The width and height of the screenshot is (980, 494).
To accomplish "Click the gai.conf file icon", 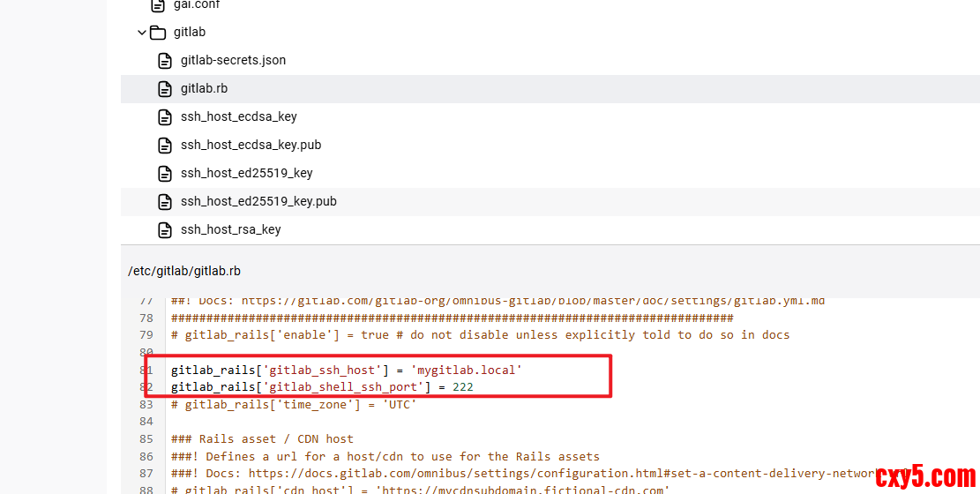I will 158,5.
